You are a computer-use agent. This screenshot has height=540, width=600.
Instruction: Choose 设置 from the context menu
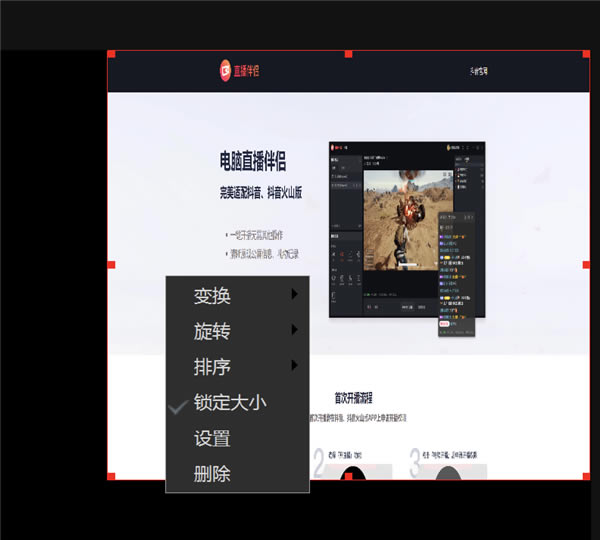pos(212,439)
